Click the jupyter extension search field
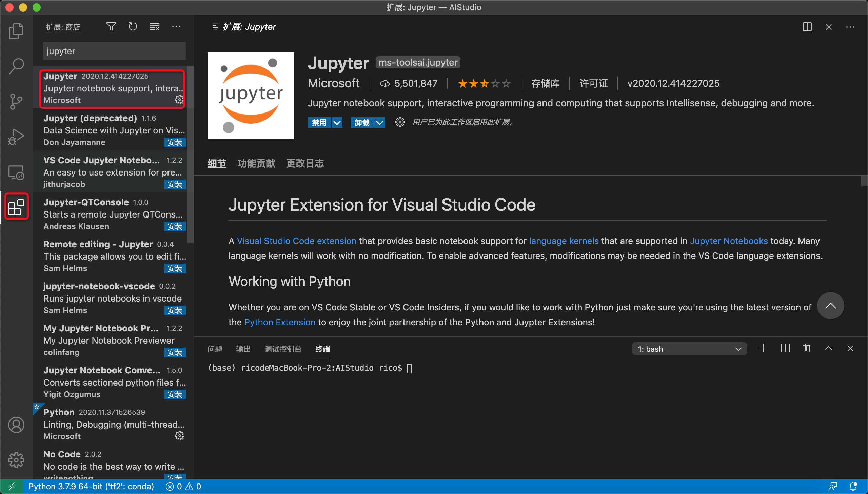The image size is (868, 494). tap(114, 51)
